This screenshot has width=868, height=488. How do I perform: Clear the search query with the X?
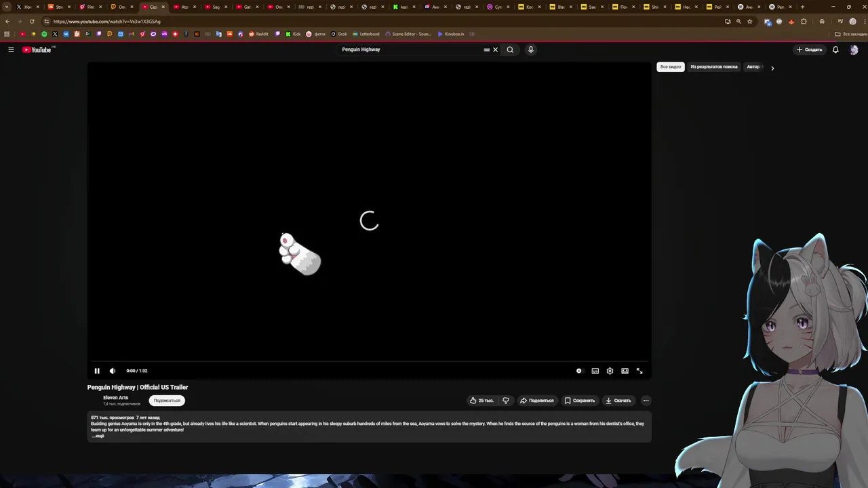click(495, 49)
